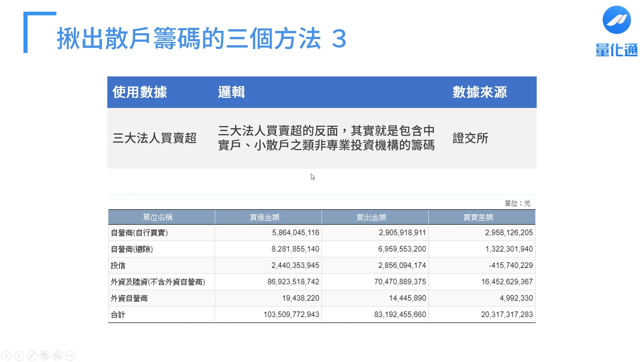This screenshot has height=362, width=644.
Task: Select the pen annotation tool
Action: click(32, 356)
